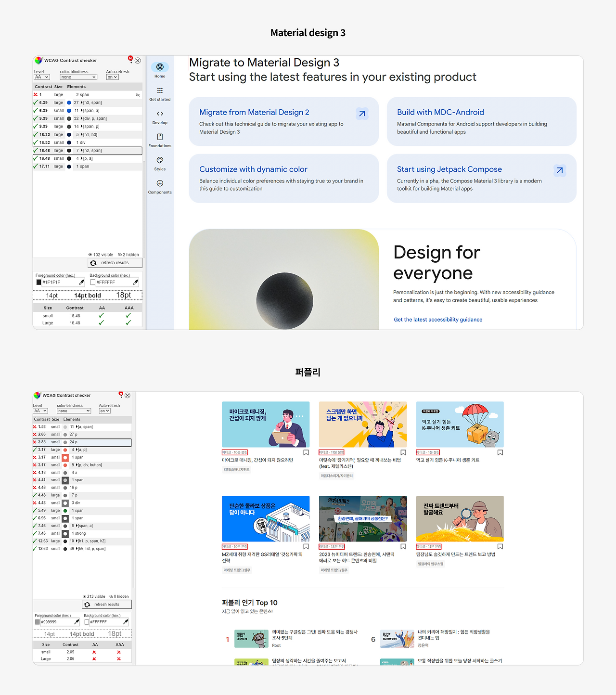
Task: Click the 마음다스리기/자기관리 category tag
Action: (x=337, y=476)
